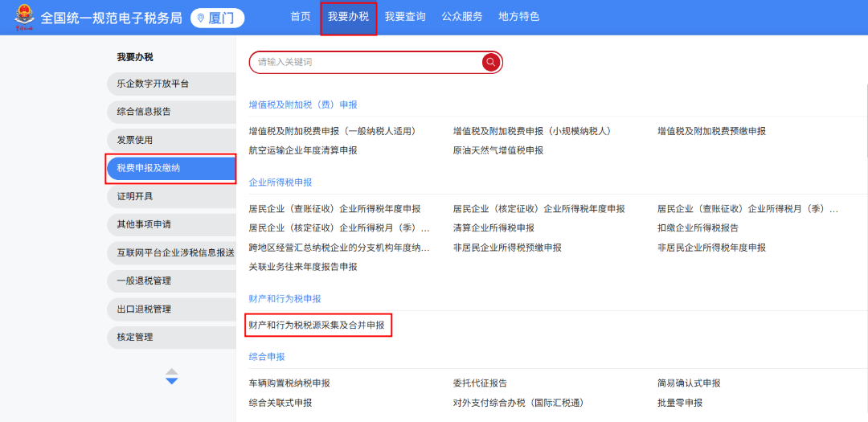Open 居民企业（查账征收）企业所得税月（季）link
The width and height of the screenshot is (868, 422).
pyautogui.click(x=747, y=209)
